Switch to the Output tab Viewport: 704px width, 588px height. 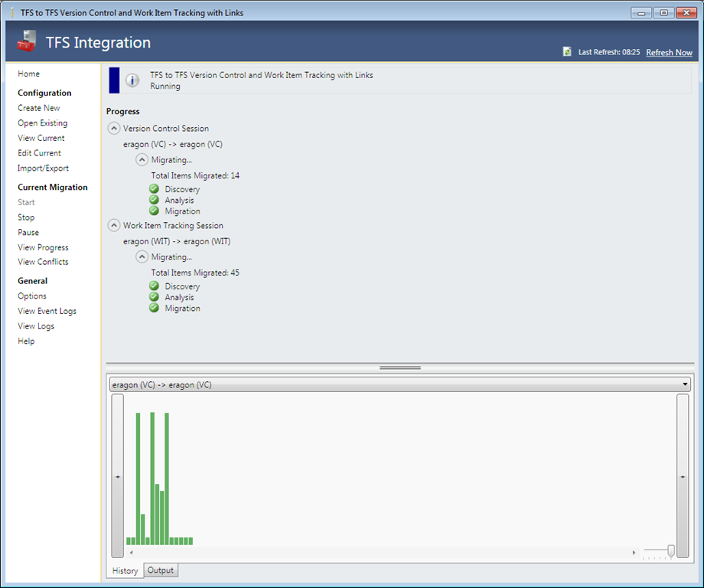point(161,570)
